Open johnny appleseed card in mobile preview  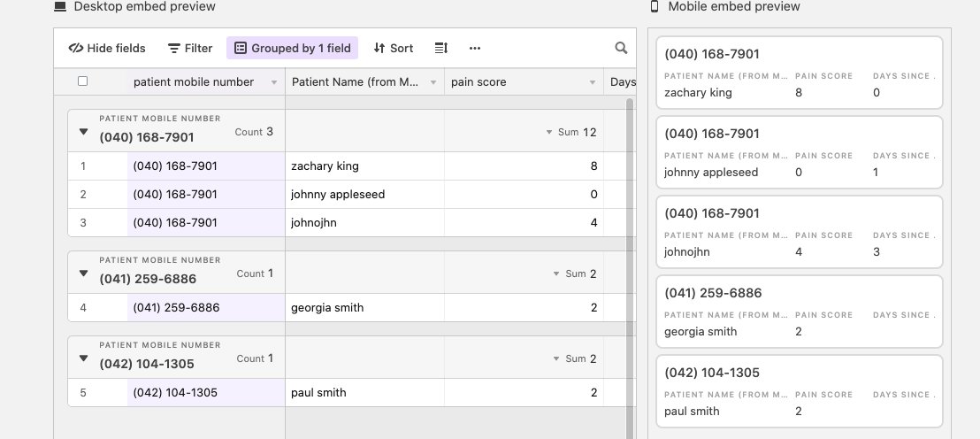pyautogui.click(x=800, y=152)
